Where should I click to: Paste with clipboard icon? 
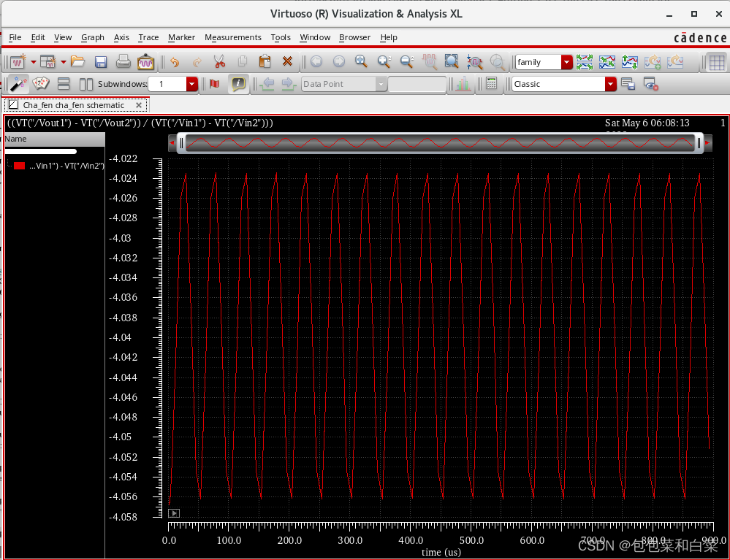265,61
